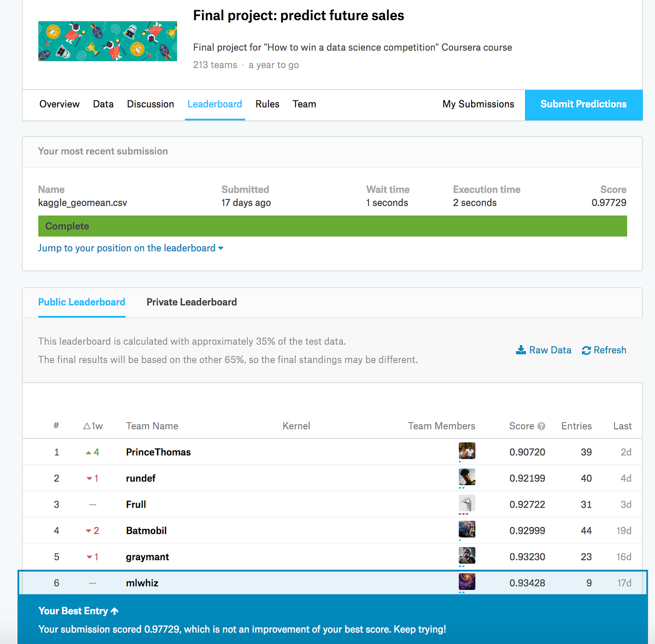Click the score 0.93230 cell

click(527, 557)
